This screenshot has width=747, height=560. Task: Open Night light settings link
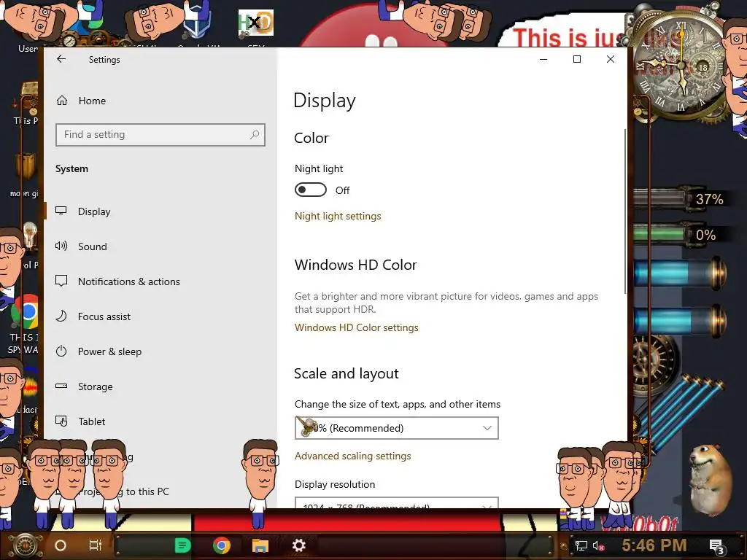pyautogui.click(x=338, y=216)
